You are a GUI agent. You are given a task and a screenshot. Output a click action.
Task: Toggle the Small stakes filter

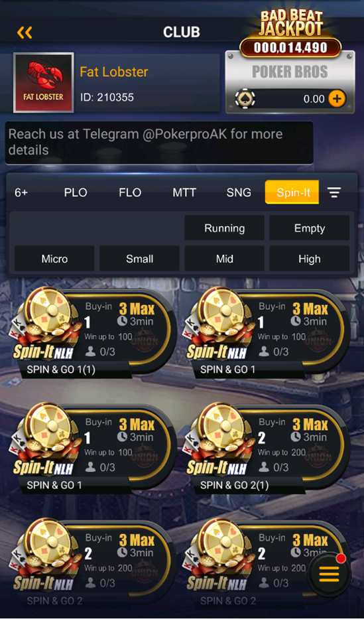click(140, 259)
